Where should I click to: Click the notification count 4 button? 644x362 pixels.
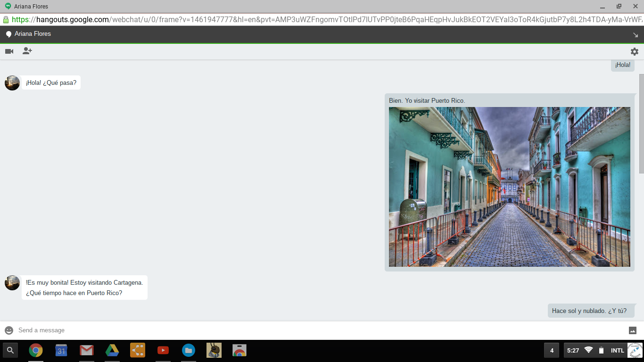(552, 350)
